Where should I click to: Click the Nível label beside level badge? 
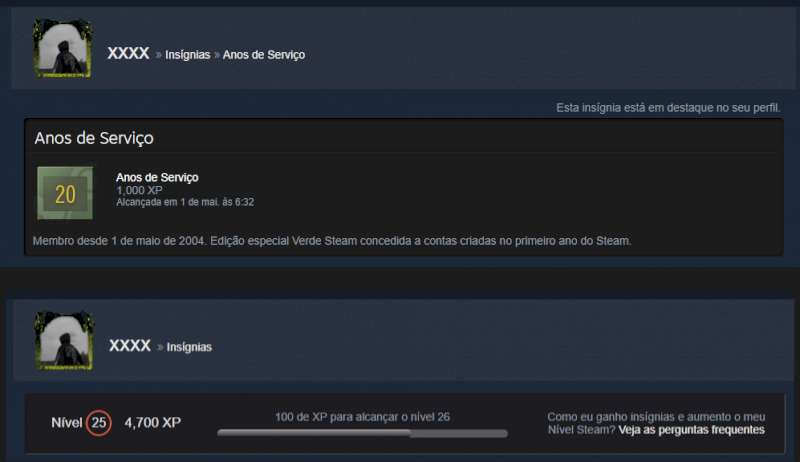coord(66,423)
